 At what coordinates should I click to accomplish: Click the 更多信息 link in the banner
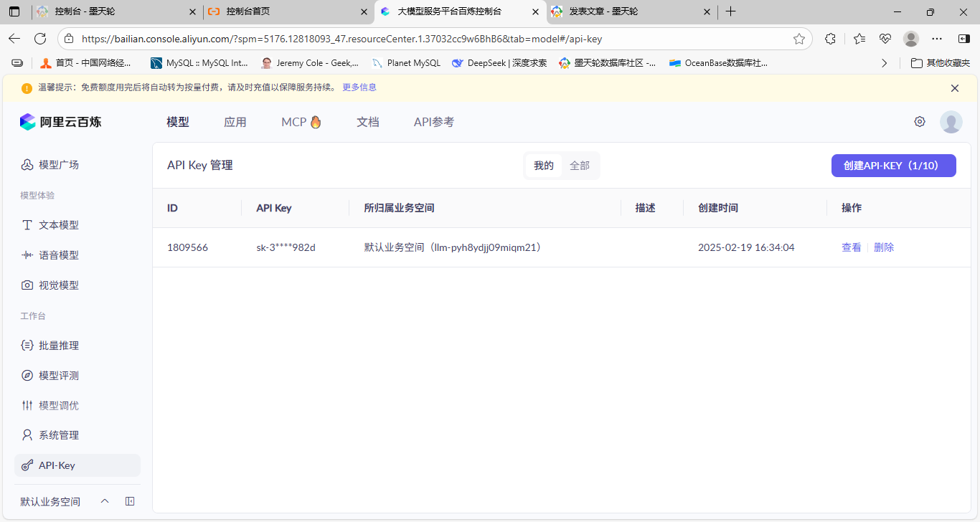tap(359, 87)
